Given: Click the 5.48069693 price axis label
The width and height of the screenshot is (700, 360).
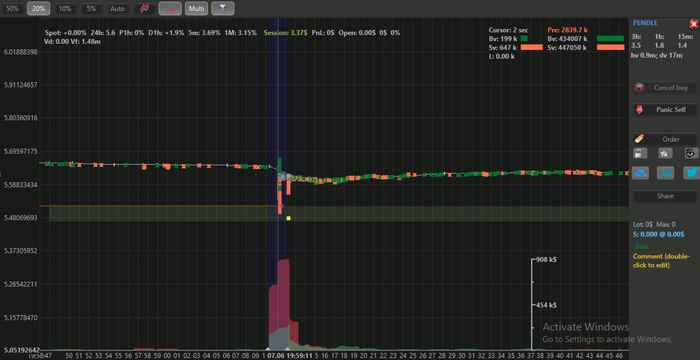Looking at the screenshot, I should [x=20, y=218].
